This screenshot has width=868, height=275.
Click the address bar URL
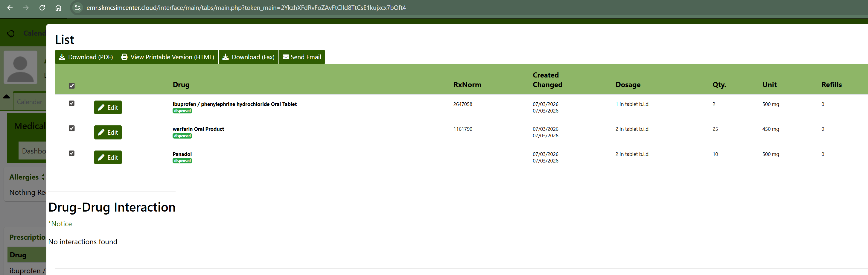tap(246, 8)
